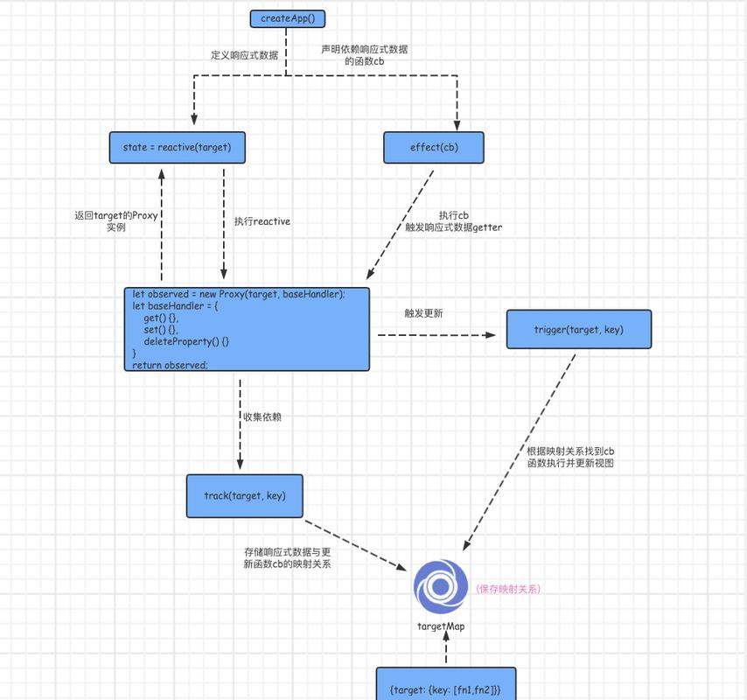Select the trigger(target, key) box

click(578, 329)
